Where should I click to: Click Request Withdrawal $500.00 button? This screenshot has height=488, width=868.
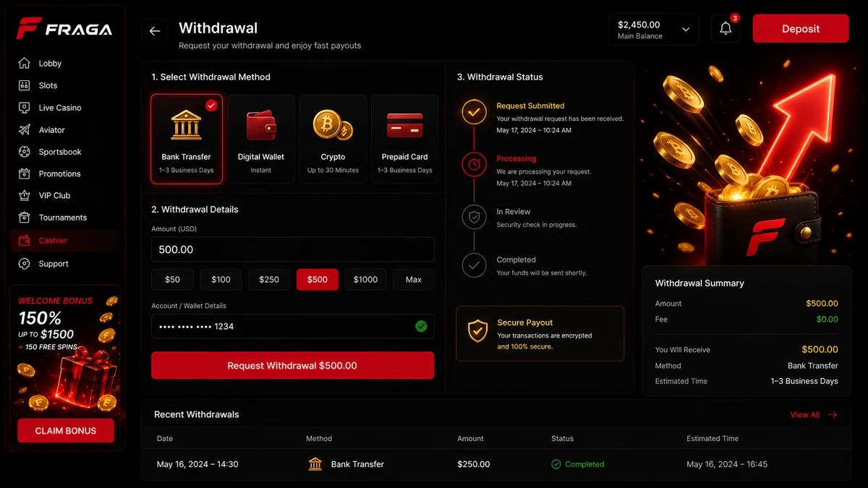(x=292, y=366)
